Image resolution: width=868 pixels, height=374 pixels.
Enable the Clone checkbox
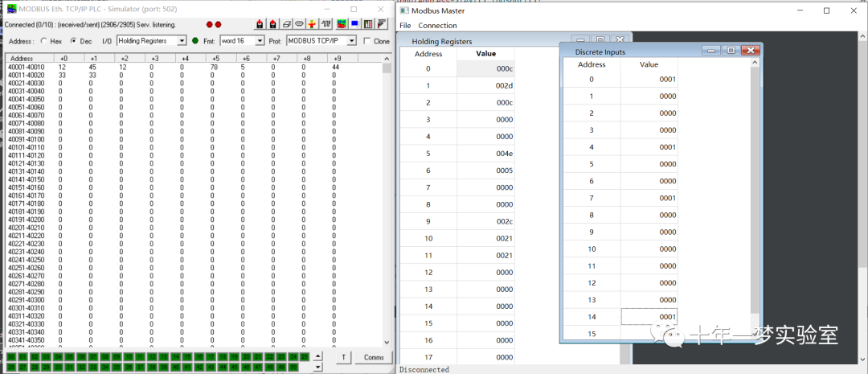[x=367, y=41]
